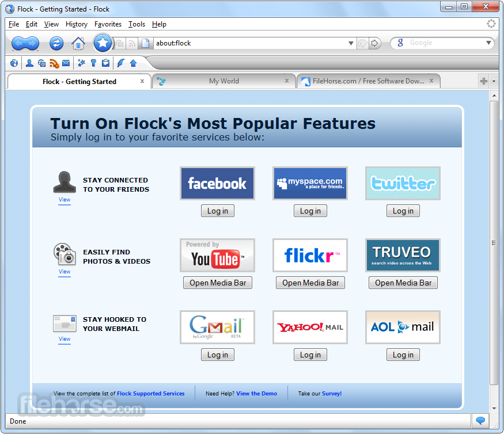Open the View the Demo link

pos(256,394)
